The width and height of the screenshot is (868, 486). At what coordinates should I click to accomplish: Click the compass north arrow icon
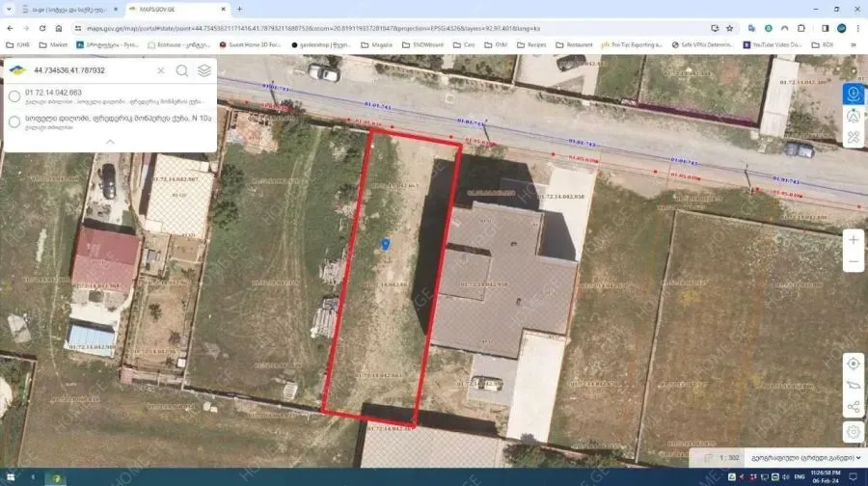[853, 116]
